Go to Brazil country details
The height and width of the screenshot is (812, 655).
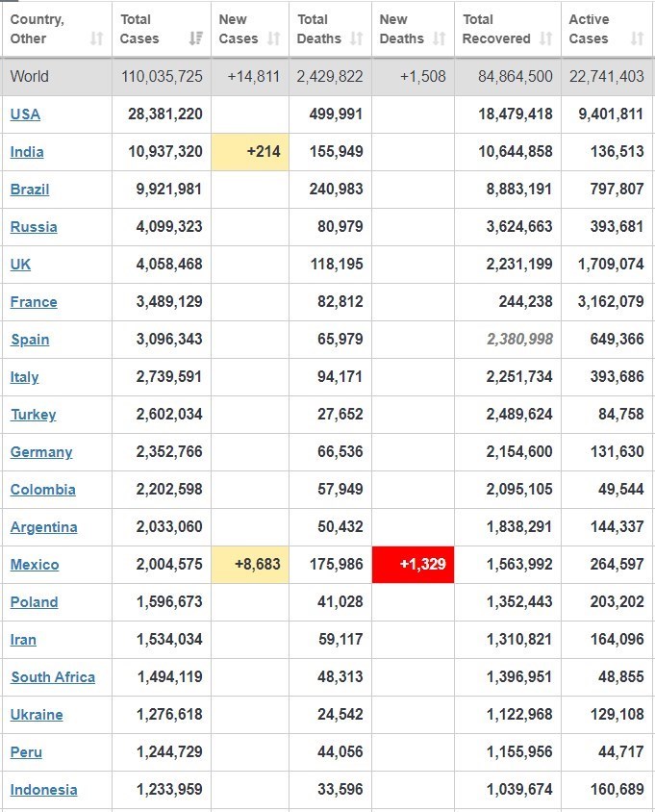(30, 190)
